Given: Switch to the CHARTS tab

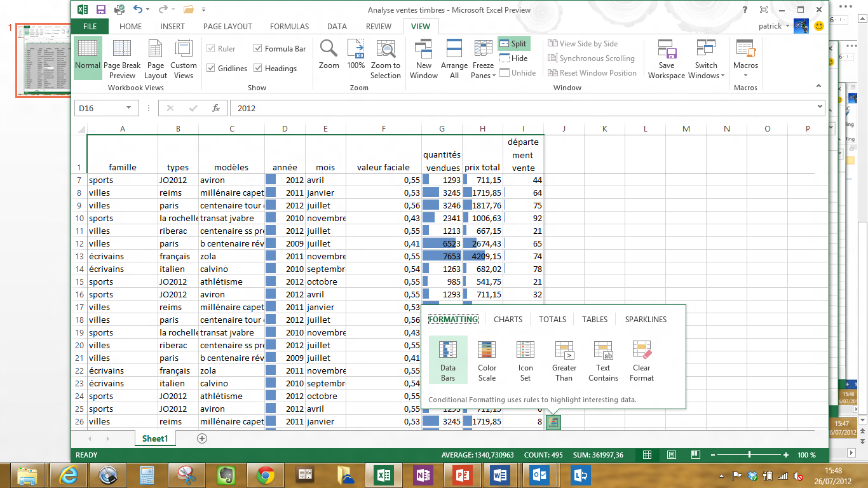Looking at the screenshot, I should pyautogui.click(x=508, y=320).
